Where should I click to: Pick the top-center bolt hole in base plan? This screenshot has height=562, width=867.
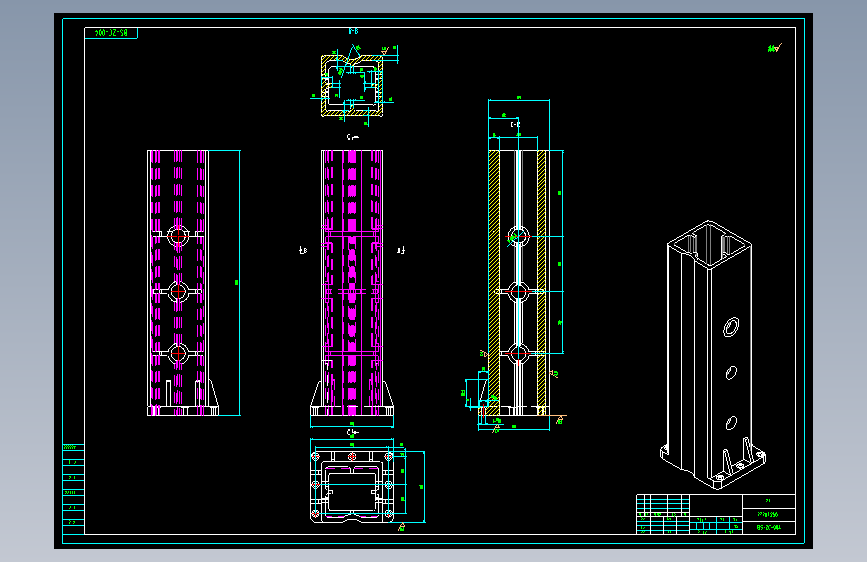click(x=352, y=457)
